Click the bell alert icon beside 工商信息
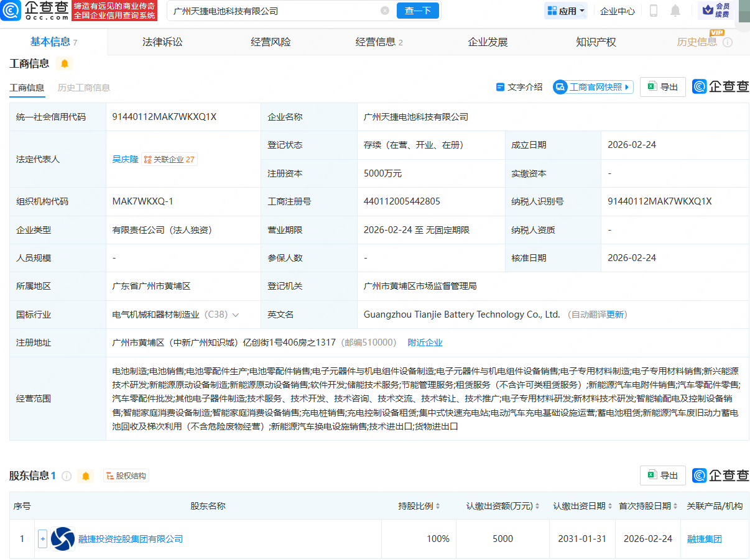 point(64,63)
